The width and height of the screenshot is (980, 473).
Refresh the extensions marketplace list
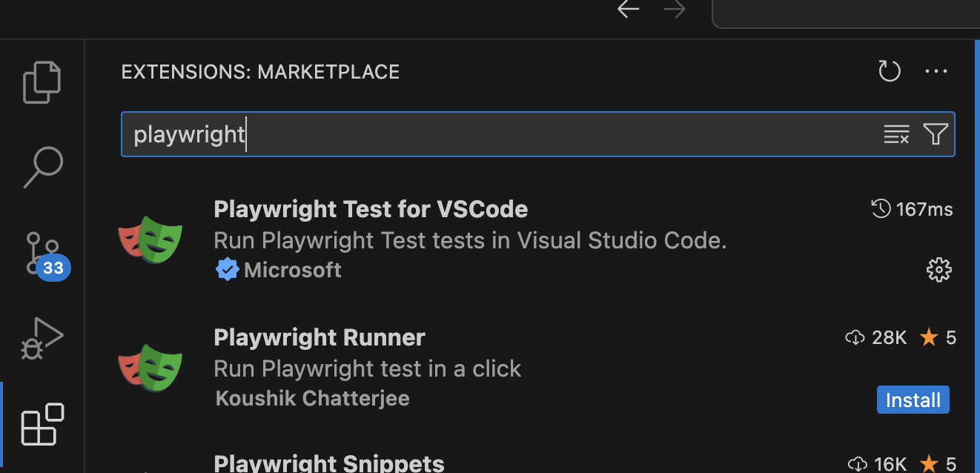point(889,71)
